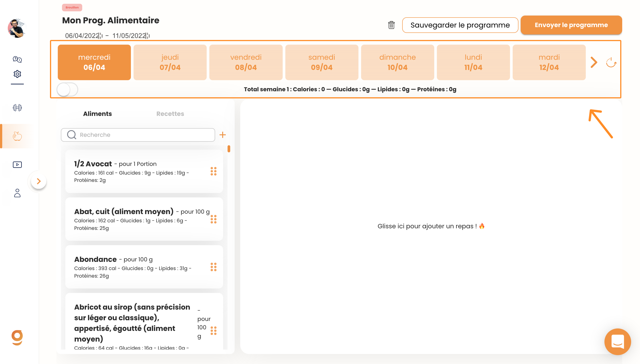Click Calories : 161 cal nutrition line

131,176
